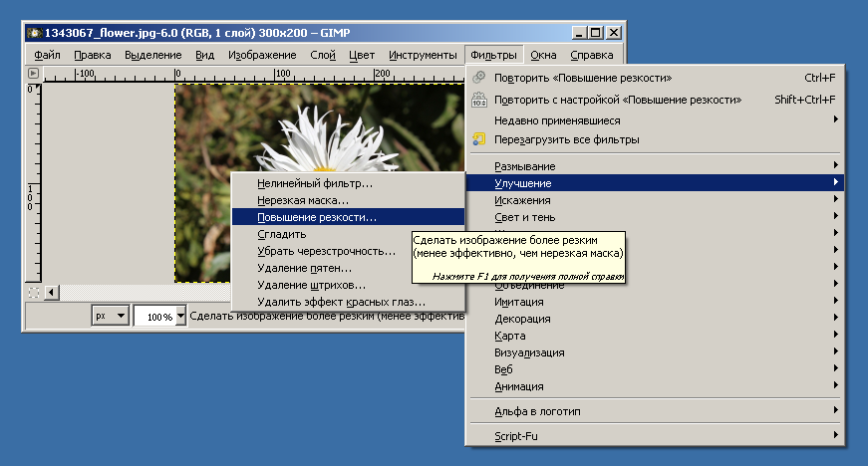The image size is (868, 466).
Task: Expand arrow of Script-Fu submenu
Action: tap(836, 435)
